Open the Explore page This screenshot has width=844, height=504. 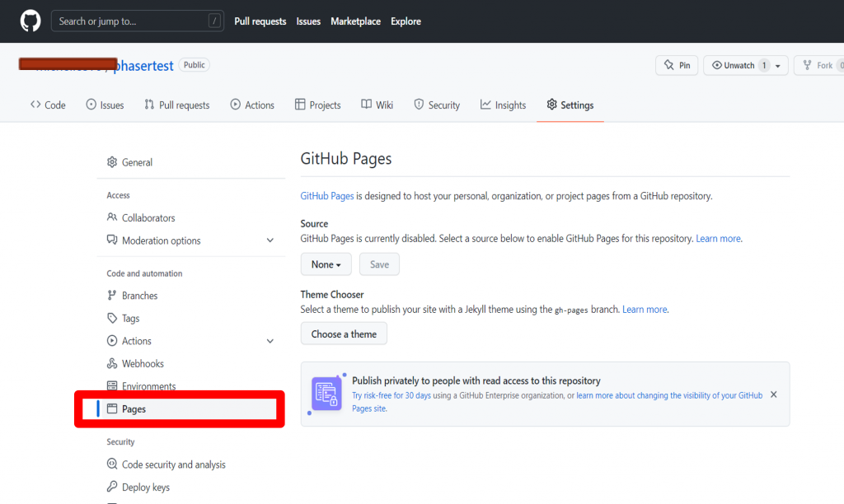click(x=406, y=21)
